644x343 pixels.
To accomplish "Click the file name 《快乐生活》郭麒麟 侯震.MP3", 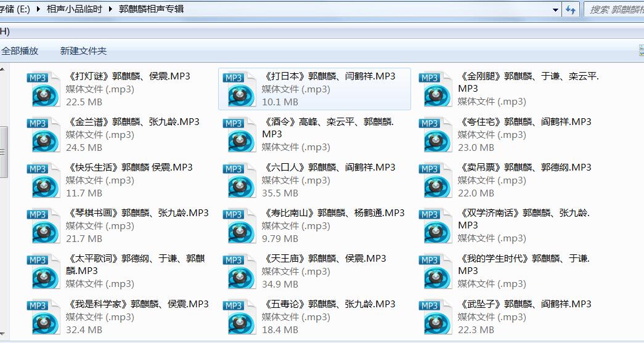I will click(x=129, y=167).
